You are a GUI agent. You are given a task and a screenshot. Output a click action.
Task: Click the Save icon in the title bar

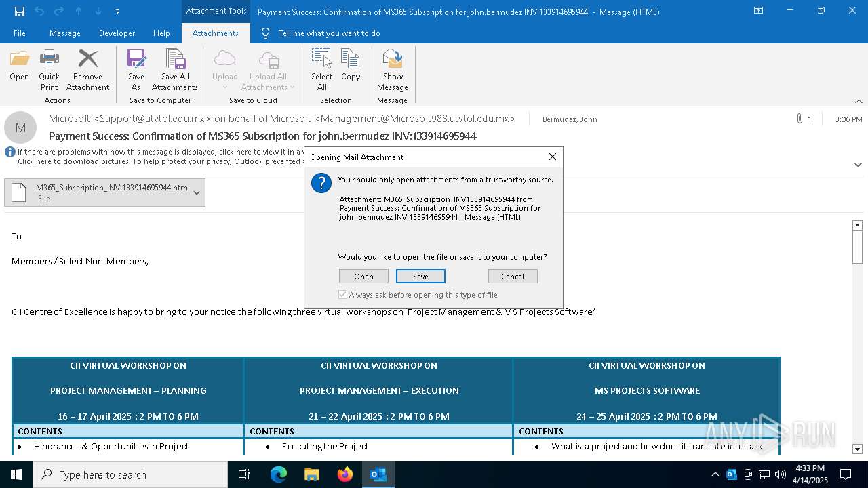20,12
